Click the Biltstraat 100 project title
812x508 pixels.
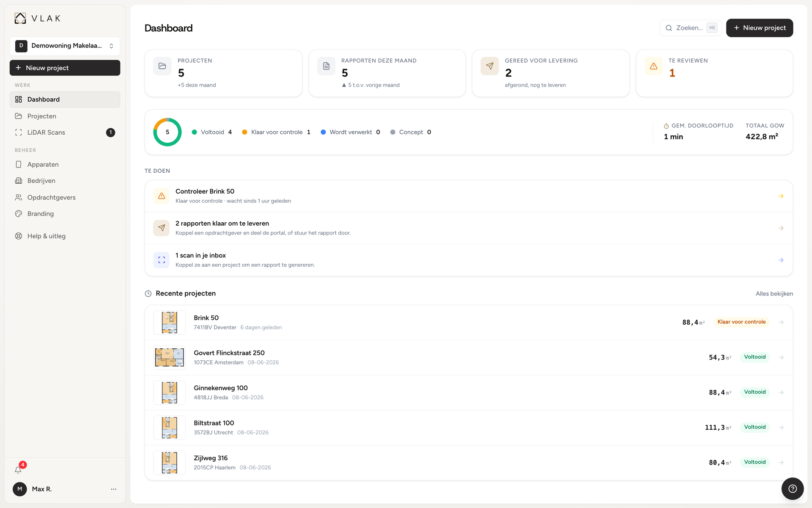click(x=214, y=423)
